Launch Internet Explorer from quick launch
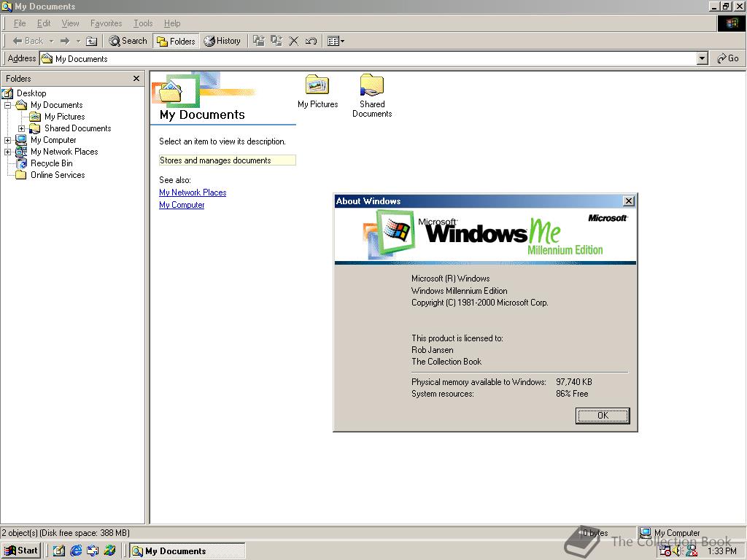747x560 pixels. click(76, 551)
